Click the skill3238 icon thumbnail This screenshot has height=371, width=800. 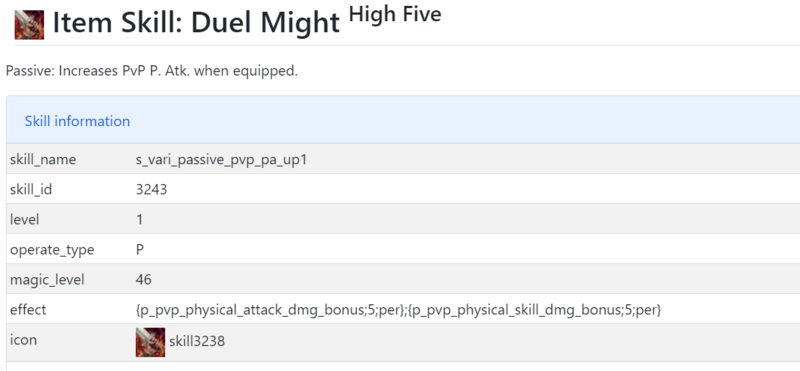click(x=150, y=342)
